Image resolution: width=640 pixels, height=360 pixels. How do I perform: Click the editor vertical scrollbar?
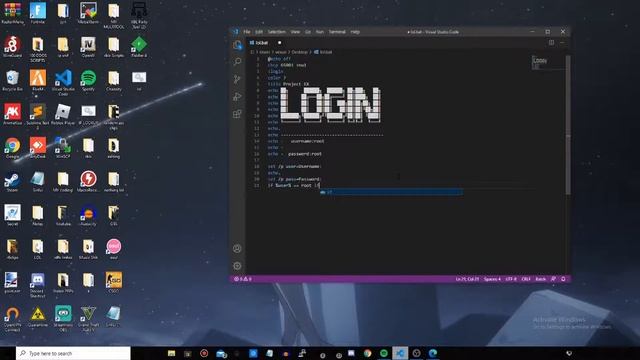point(568,124)
